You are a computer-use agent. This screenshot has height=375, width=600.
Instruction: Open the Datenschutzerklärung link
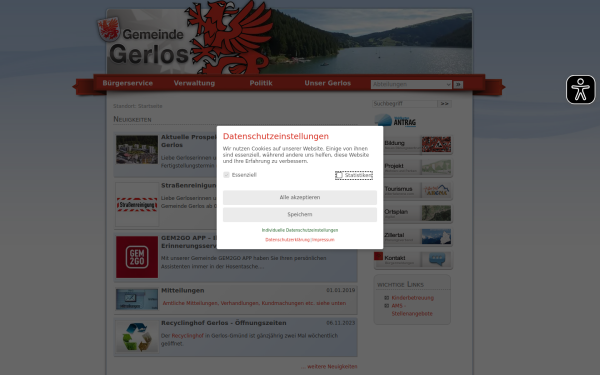coord(287,240)
